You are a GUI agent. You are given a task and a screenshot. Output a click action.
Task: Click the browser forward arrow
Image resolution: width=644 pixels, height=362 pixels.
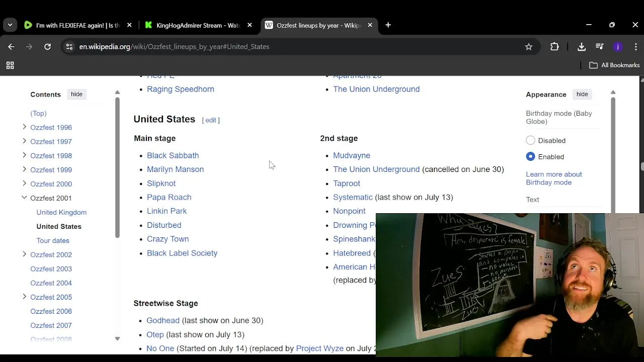[29, 47]
